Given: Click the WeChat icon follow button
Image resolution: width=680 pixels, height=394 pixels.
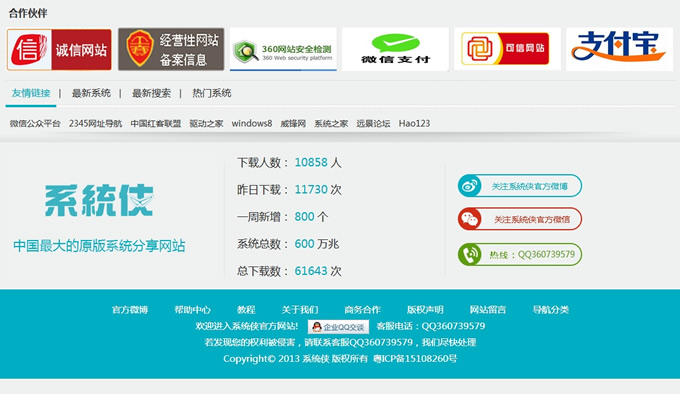Looking at the screenshot, I should [x=520, y=219].
